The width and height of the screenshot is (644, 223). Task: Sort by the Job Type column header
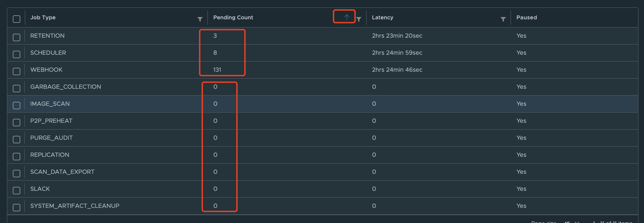43,17
